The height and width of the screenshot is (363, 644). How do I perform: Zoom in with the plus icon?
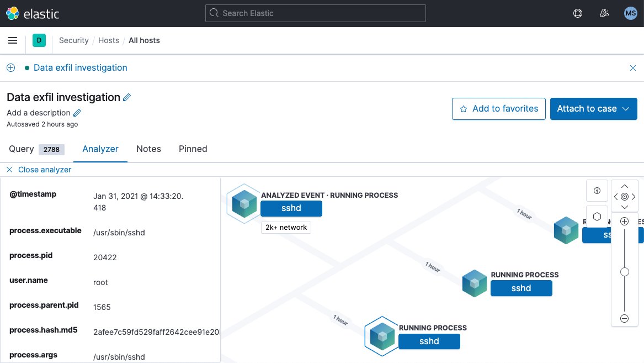tap(624, 221)
